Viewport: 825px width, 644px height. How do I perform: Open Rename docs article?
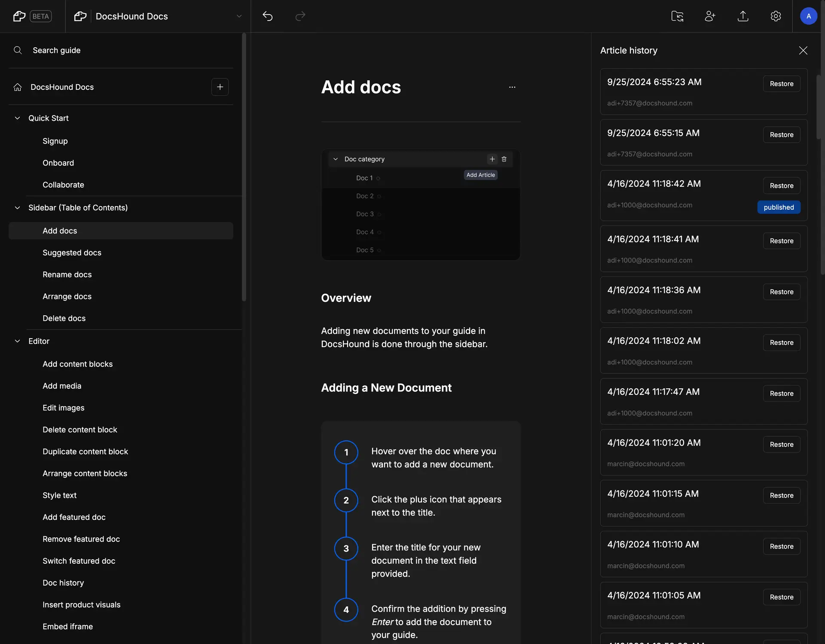pos(67,275)
